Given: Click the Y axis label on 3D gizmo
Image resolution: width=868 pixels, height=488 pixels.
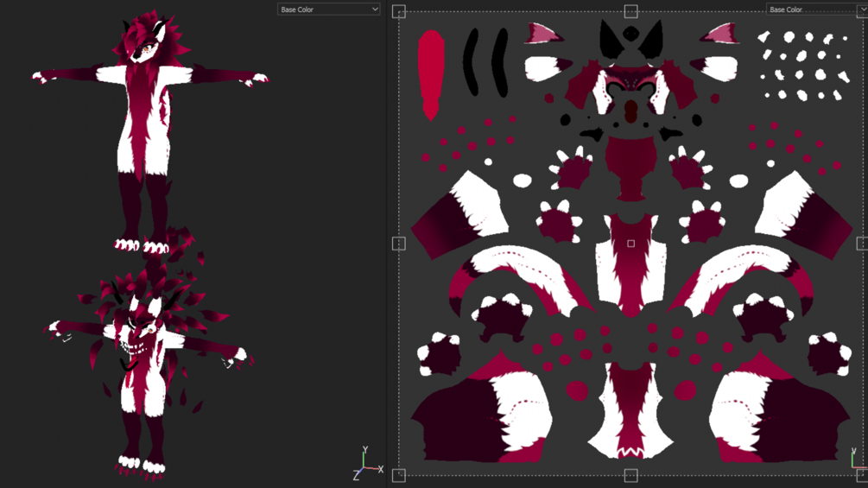Looking at the screenshot, I should click(364, 449).
